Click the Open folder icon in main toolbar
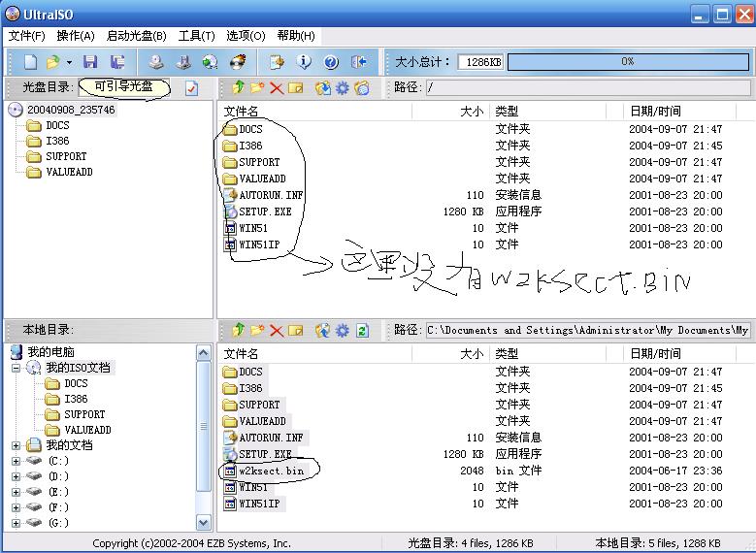Screen dimensions: 756x553 click(x=52, y=62)
